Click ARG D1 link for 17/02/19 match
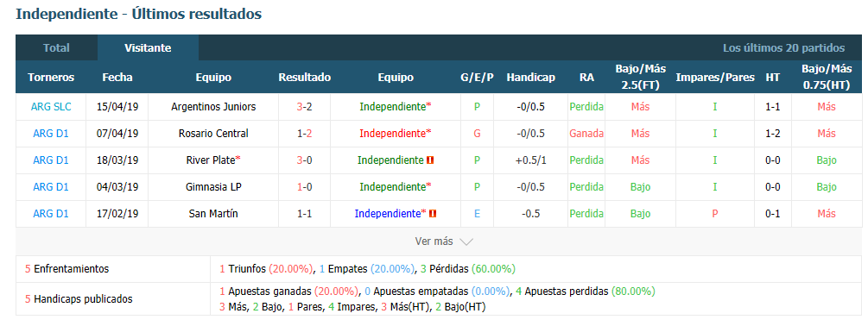Screen dimensions: 868x326 [51, 213]
